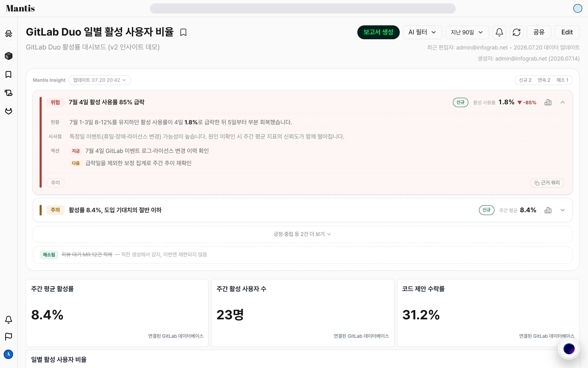Screen dimensions: 588x368
Task: Expand 긍정·중립 등 2건 더 보기
Action: 303,234
